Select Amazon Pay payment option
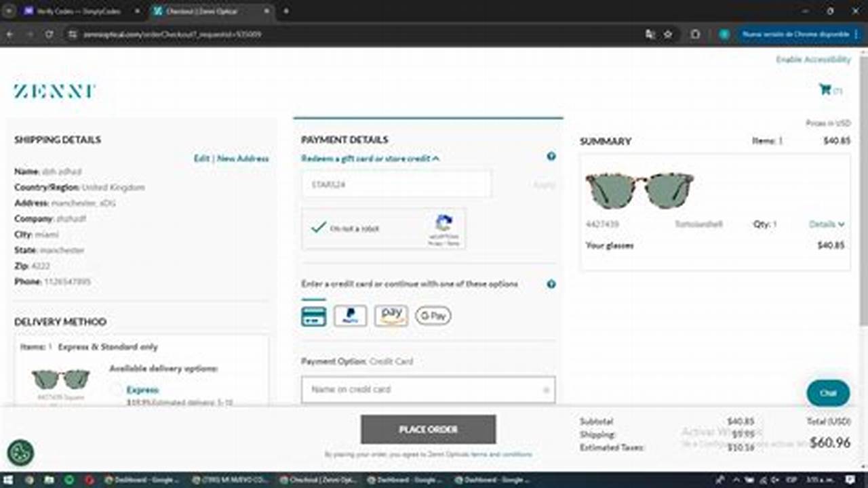Viewport: 868px width, 488px height. pyautogui.click(x=391, y=316)
